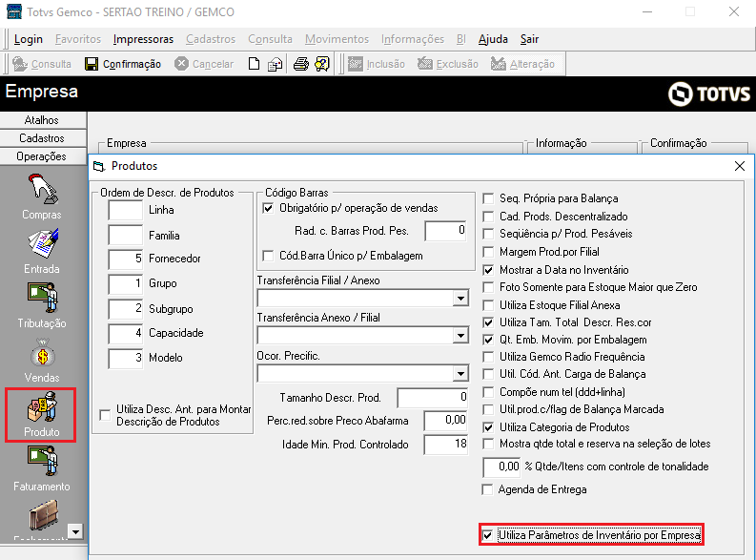Click Perc.red.sobre Preco Abafarma field
The image size is (756, 560).
click(446, 420)
